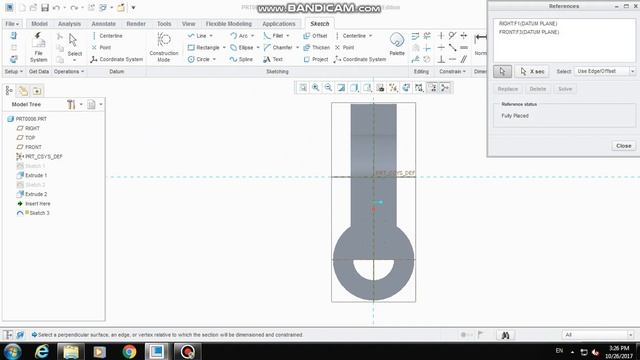Click Sketching group Point tool
Image resolution: width=640 pixels, height=360 pixels.
coord(344,48)
